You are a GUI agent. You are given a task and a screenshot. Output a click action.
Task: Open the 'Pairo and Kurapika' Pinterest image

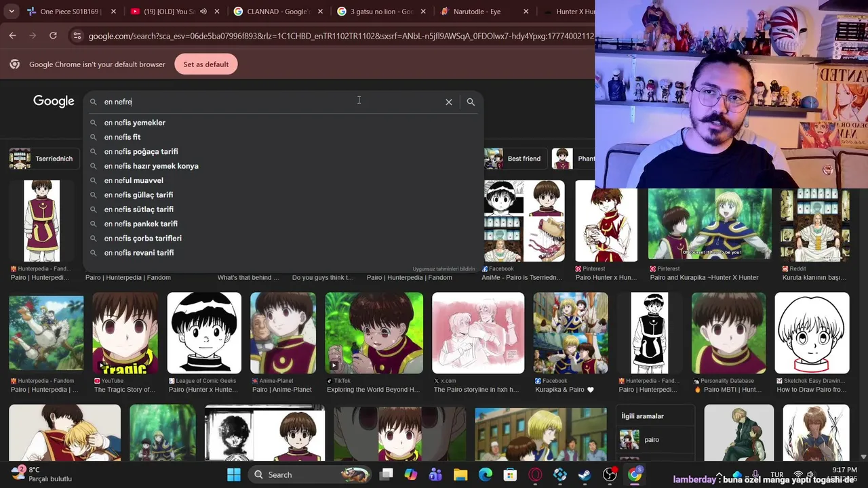tap(710, 224)
